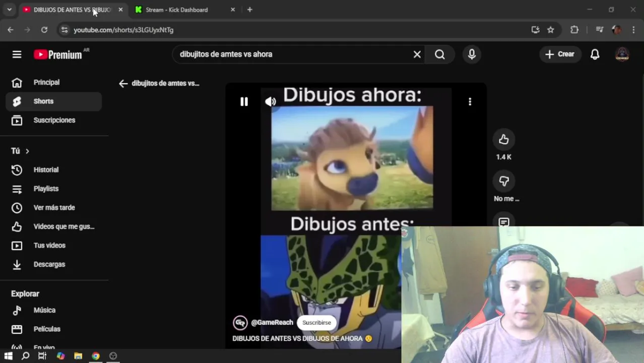Open Suscripciones in sidebar
The width and height of the screenshot is (644, 363).
54,120
